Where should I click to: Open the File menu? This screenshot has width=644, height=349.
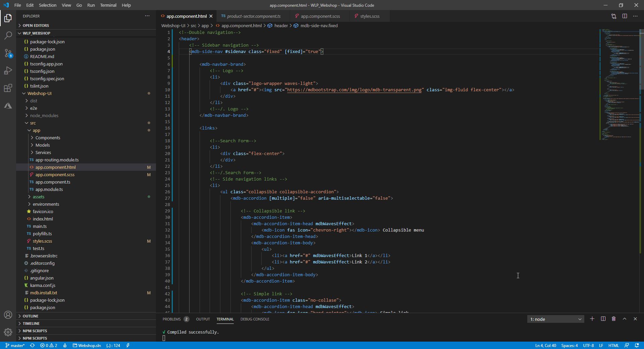[17, 5]
